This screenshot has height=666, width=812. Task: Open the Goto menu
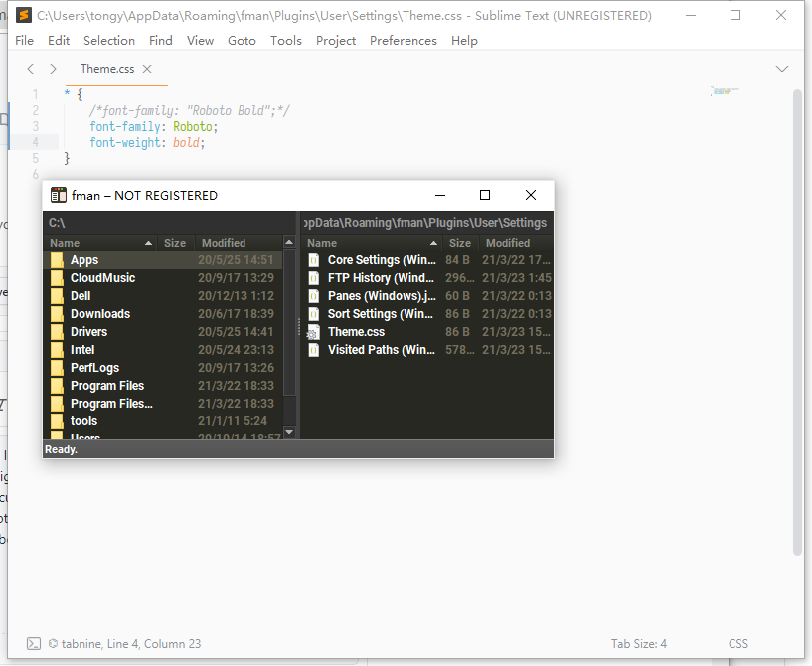[x=242, y=41]
